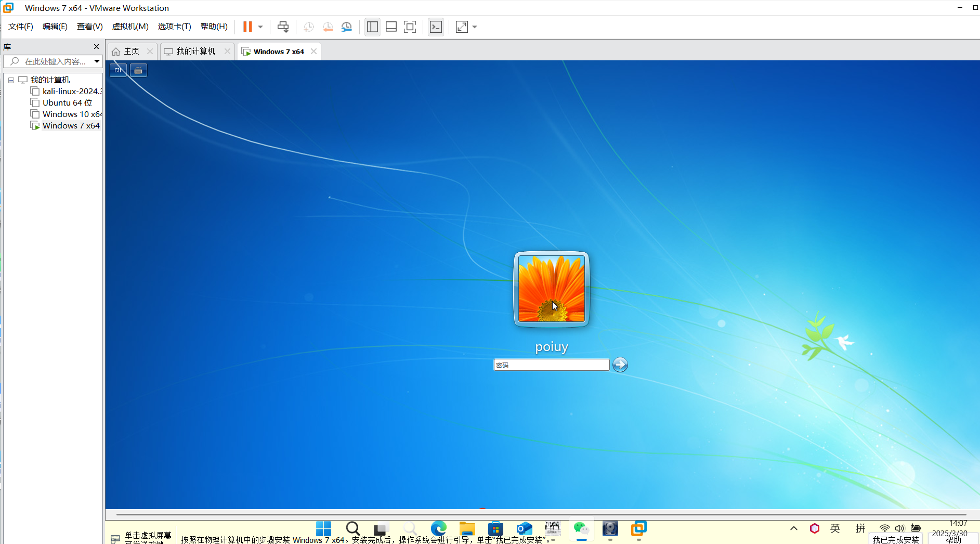Launch Microsoft Edge from the taskbar

[439, 529]
